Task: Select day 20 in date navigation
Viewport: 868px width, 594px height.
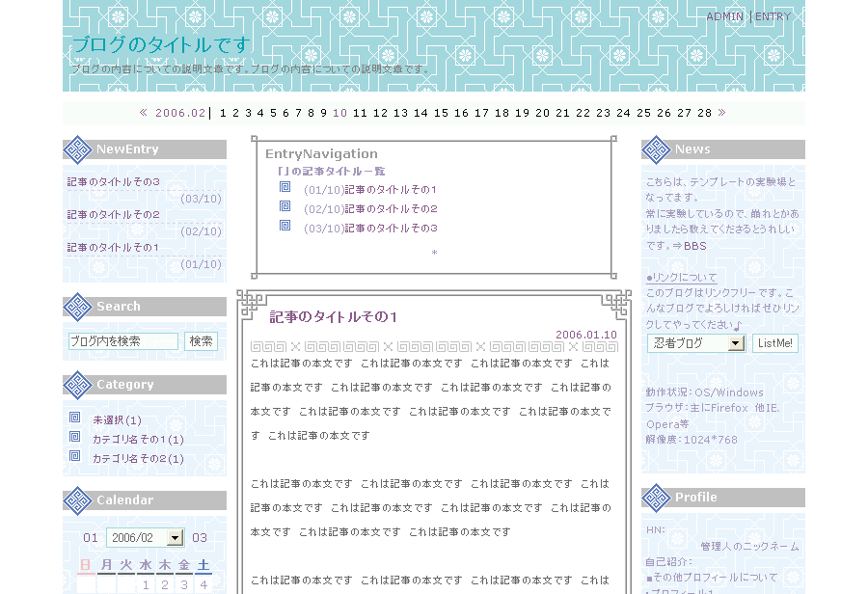Action: click(x=542, y=113)
